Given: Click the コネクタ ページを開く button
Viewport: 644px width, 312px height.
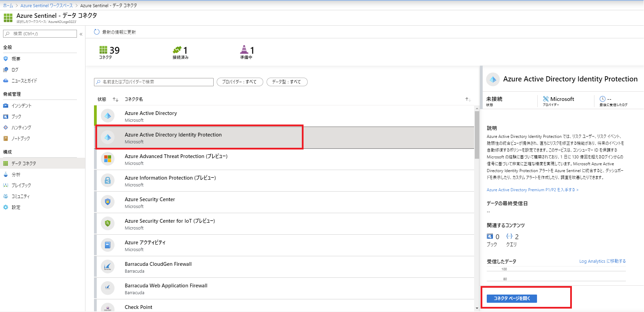Looking at the screenshot, I should point(512,299).
